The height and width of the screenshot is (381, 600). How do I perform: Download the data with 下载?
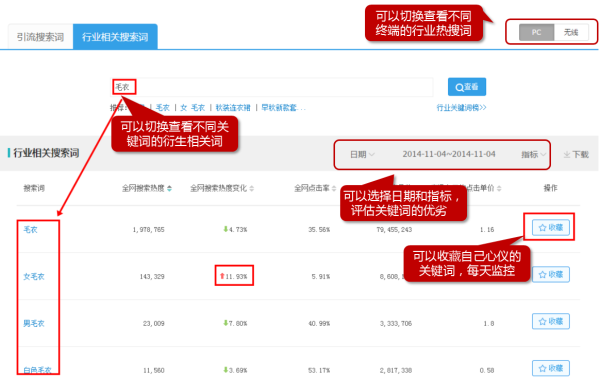[576, 155]
